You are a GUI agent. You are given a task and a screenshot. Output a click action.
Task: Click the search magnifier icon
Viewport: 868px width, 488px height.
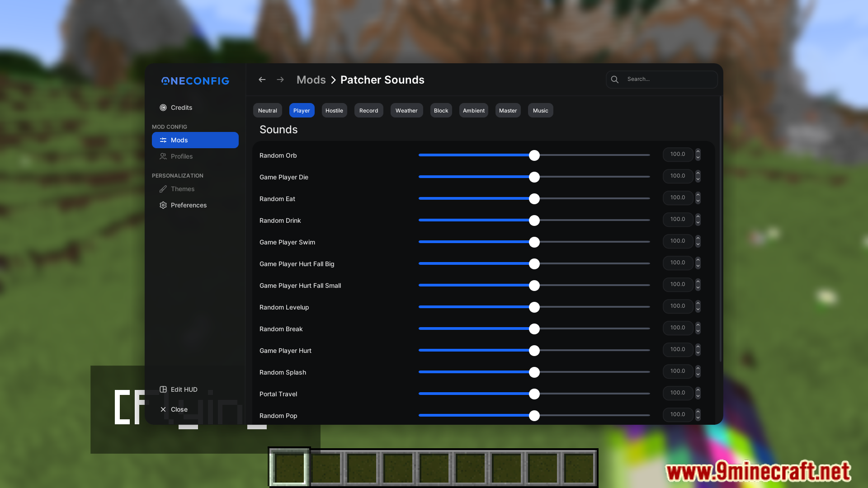[615, 80]
